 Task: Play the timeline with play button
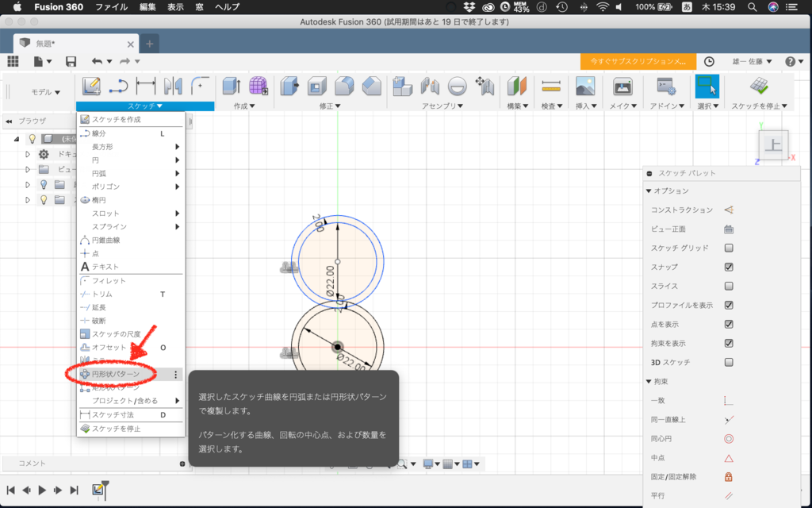click(x=43, y=490)
